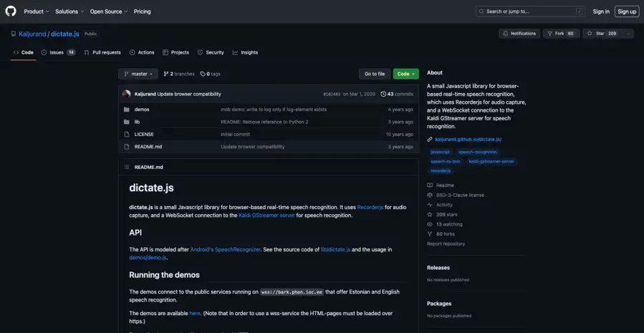Screen dimensions: 644x333
Task: View the 43 commits history
Action: (397, 94)
